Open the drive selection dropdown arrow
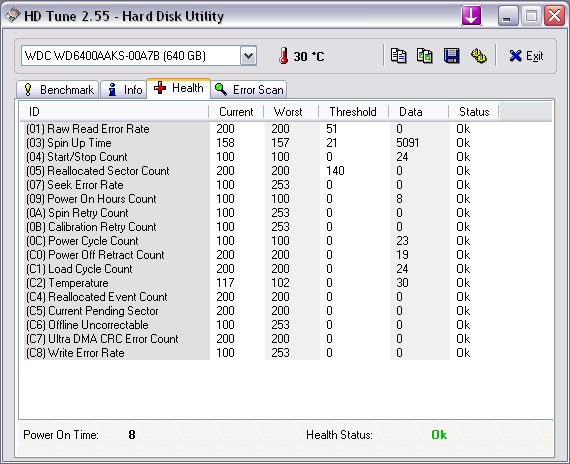 point(248,56)
